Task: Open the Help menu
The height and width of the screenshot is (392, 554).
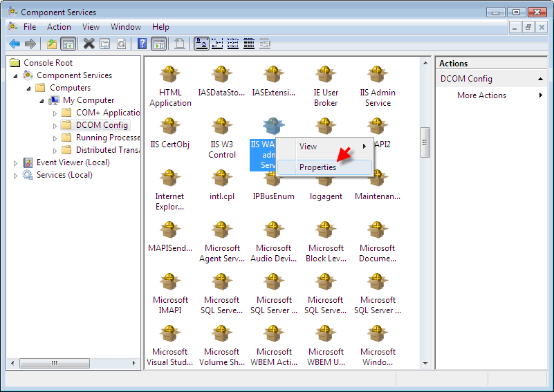Action: (160, 27)
